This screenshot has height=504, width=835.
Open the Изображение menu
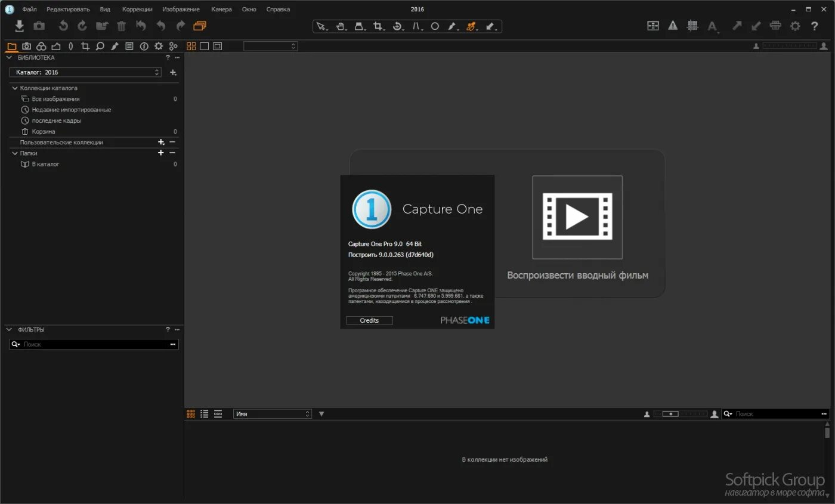click(x=181, y=10)
